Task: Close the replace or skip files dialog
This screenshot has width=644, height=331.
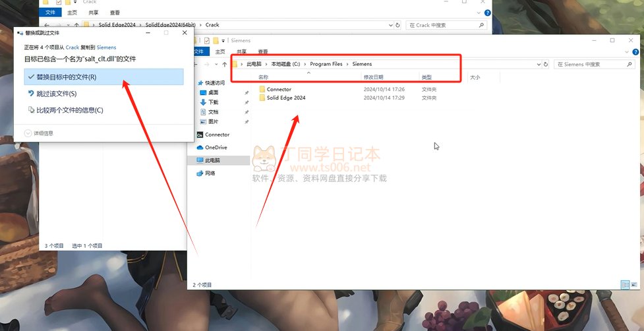Action: [x=185, y=33]
